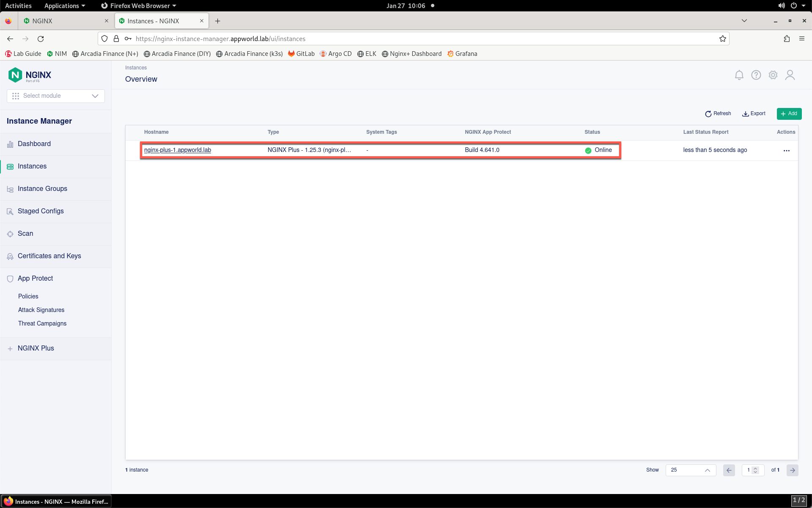The height and width of the screenshot is (508, 812).
Task: Open the Select module dropdown
Action: coord(56,96)
